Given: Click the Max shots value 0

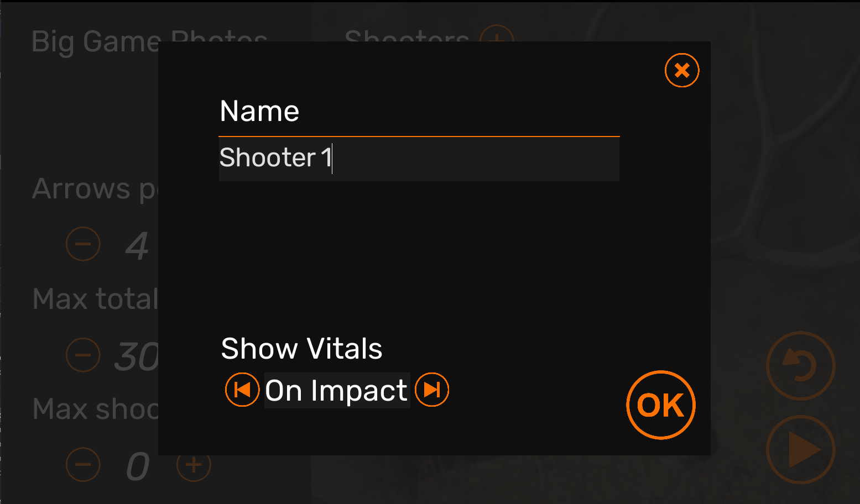Looking at the screenshot, I should (138, 467).
